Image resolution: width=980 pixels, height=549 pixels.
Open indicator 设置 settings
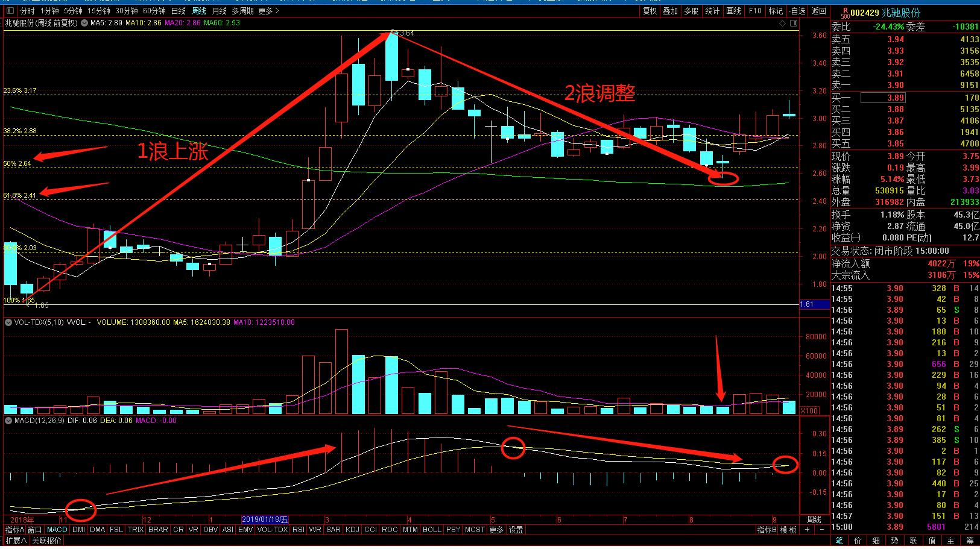tap(516, 530)
